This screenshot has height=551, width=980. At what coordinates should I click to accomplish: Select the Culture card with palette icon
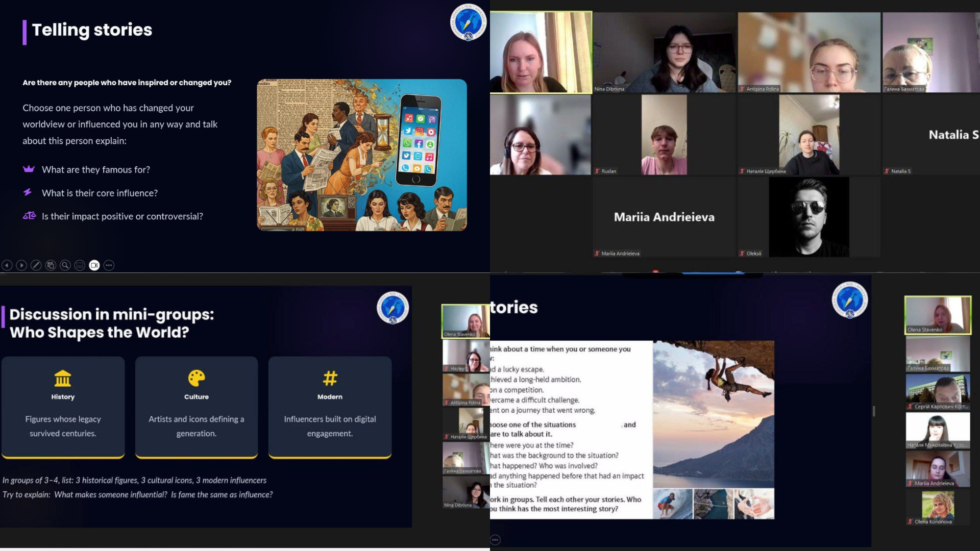(197, 406)
